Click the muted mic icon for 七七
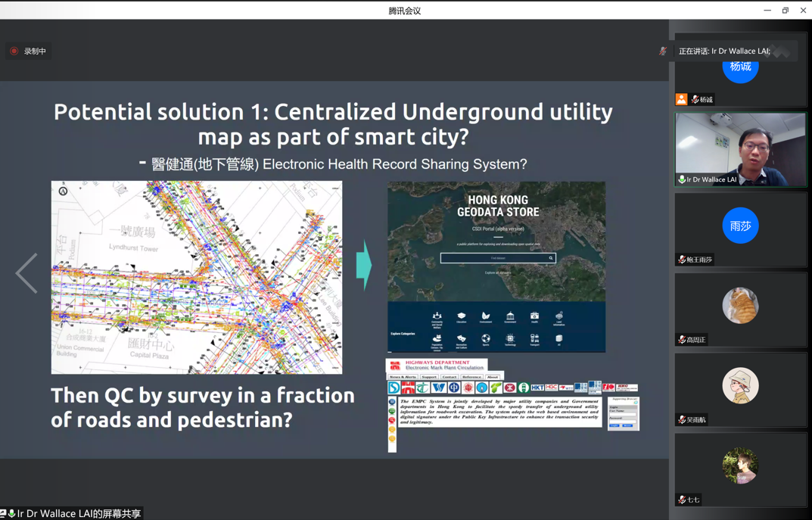812x520 pixels. tap(682, 500)
